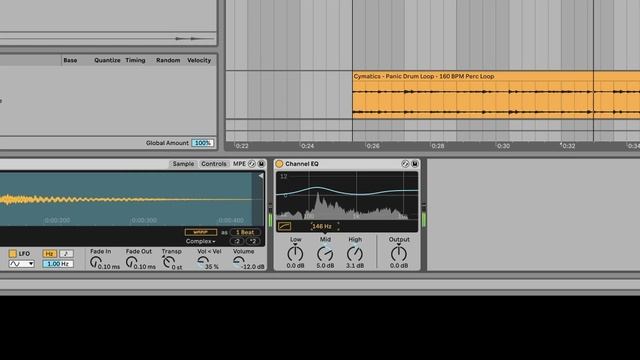Click the Random column header
This screenshot has height=360, width=640.
[168, 60]
